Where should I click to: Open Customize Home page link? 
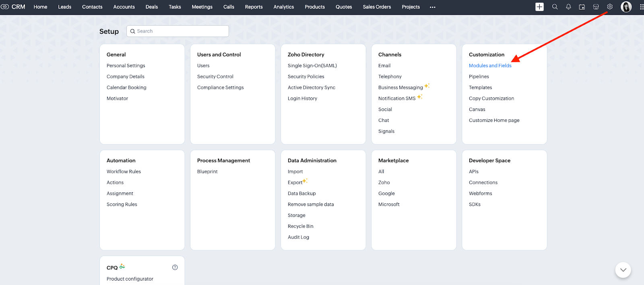494,120
